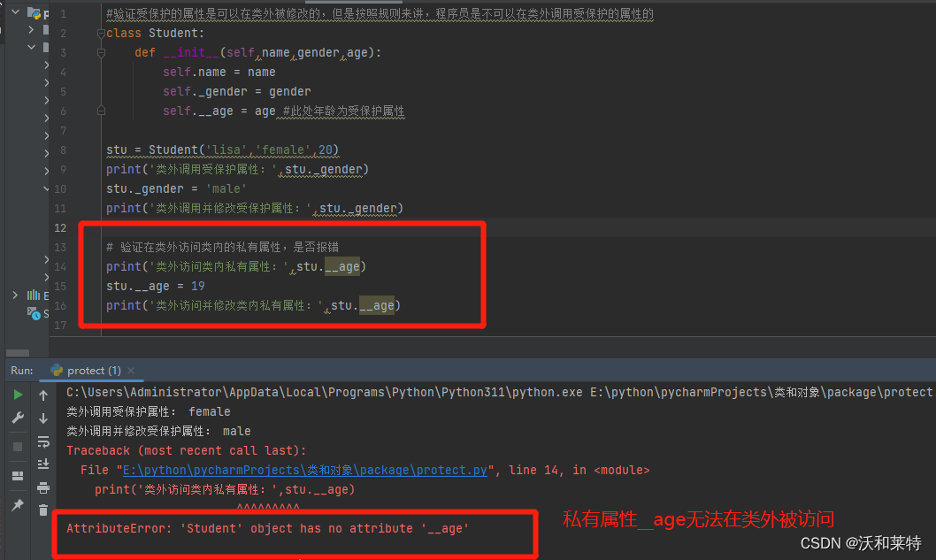Click line number 17 in the gutter
This screenshot has height=560, width=936.
point(60,325)
